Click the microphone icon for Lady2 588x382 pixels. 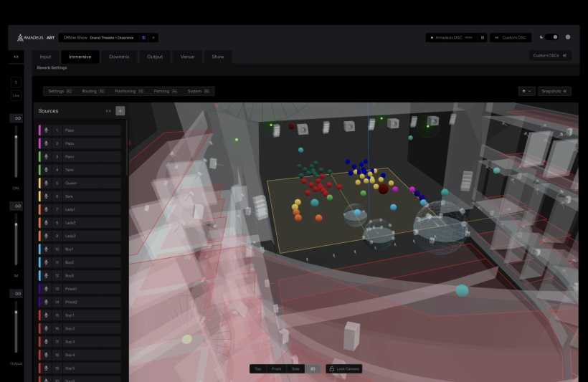pyautogui.click(x=46, y=223)
